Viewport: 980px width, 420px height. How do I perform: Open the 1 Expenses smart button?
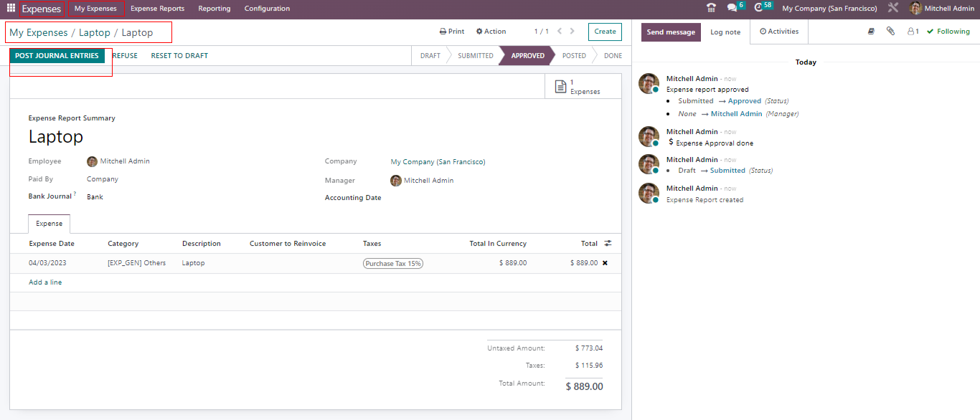pos(578,87)
